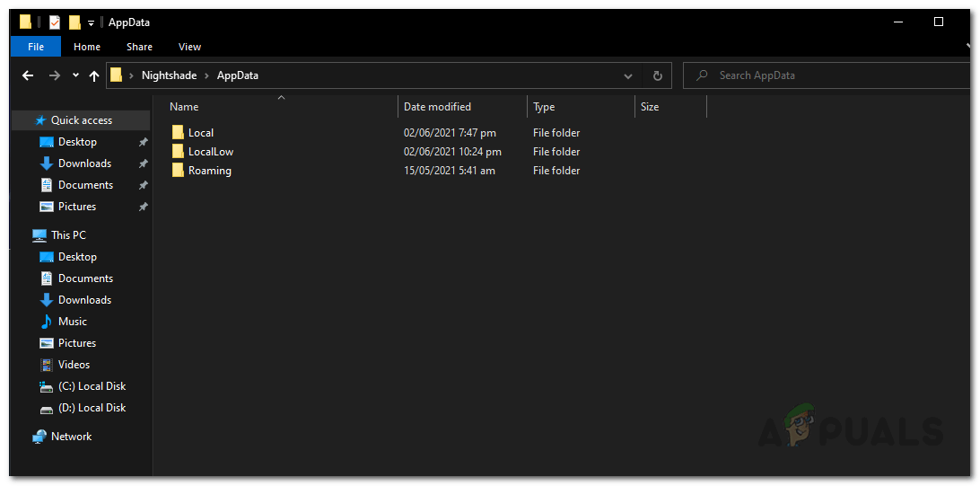Open Downloads under This PC
The image size is (980, 486).
click(x=84, y=300)
